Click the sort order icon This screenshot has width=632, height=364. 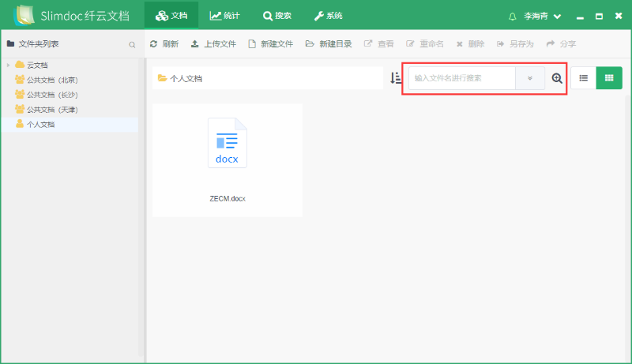coord(396,78)
